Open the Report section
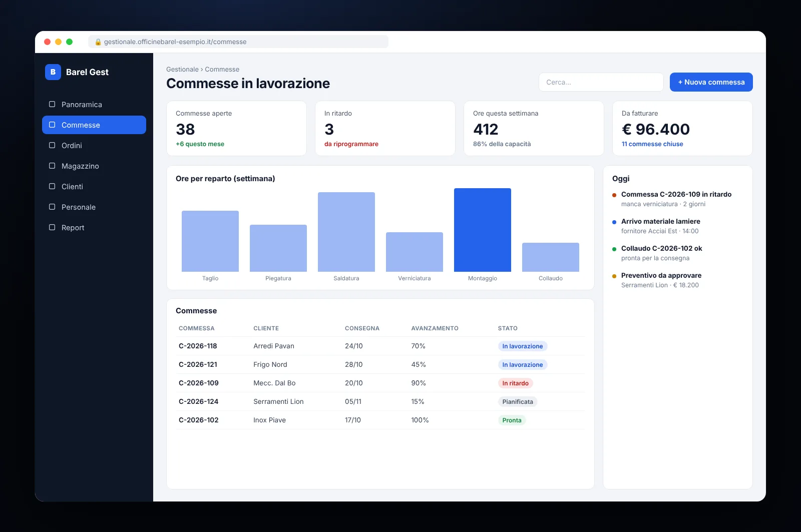801x532 pixels. coord(94,227)
